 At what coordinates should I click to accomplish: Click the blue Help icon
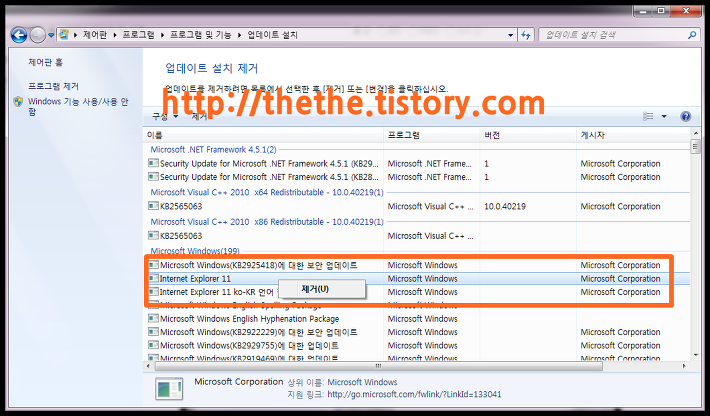click(x=686, y=116)
